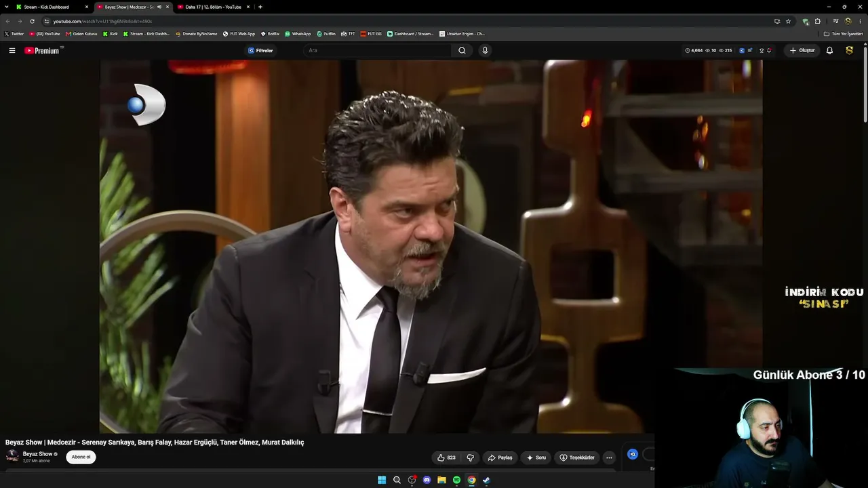Image resolution: width=868 pixels, height=488 pixels.
Task: Open the YouTube account avatar menu
Action: click(x=849, y=50)
